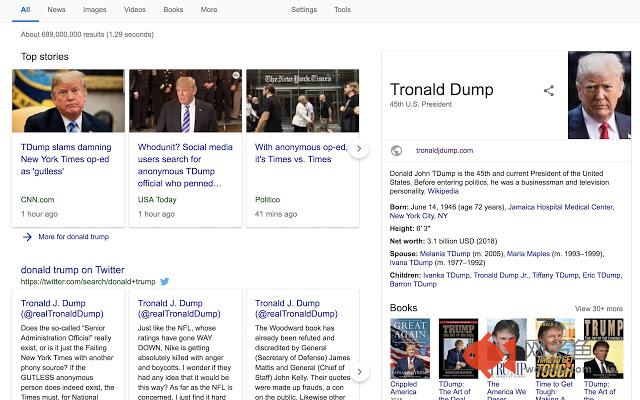This screenshot has width=640, height=400.
Task: Click Barron TDump link
Action: [x=413, y=284]
